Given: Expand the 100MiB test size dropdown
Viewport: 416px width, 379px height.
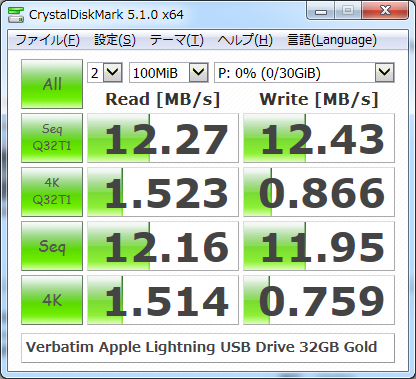Looking at the screenshot, I should click(199, 72).
